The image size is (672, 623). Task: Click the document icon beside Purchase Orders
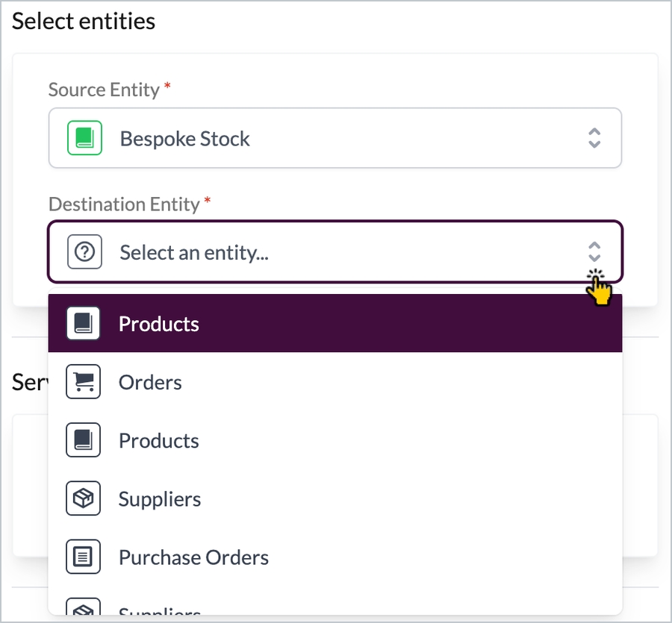point(83,557)
